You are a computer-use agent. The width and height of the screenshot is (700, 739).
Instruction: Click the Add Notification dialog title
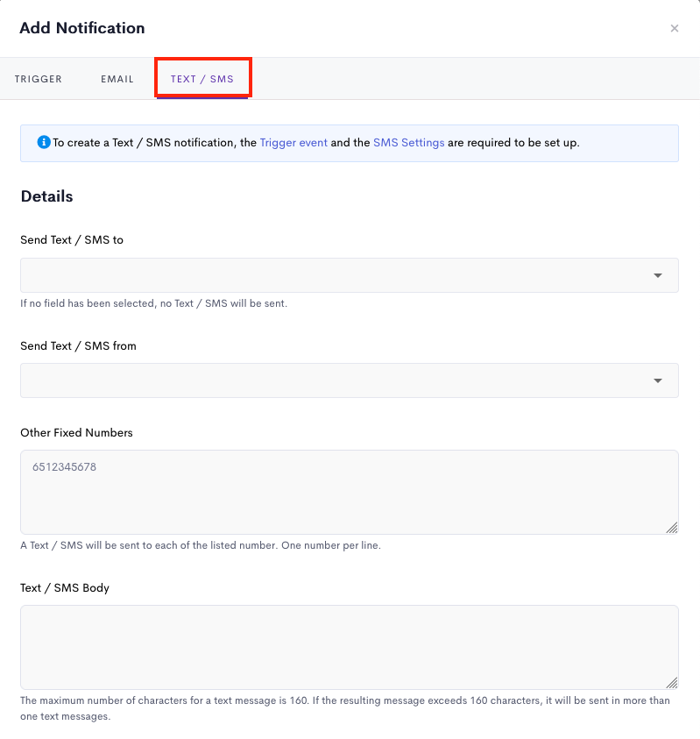[82, 28]
